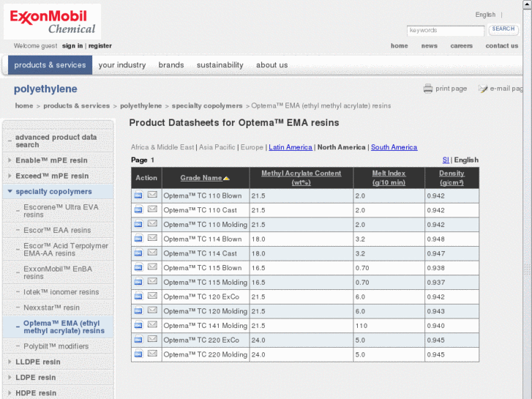Screen dimensions: 532x399
Task: Open advanced product data search
Action: coord(56,141)
